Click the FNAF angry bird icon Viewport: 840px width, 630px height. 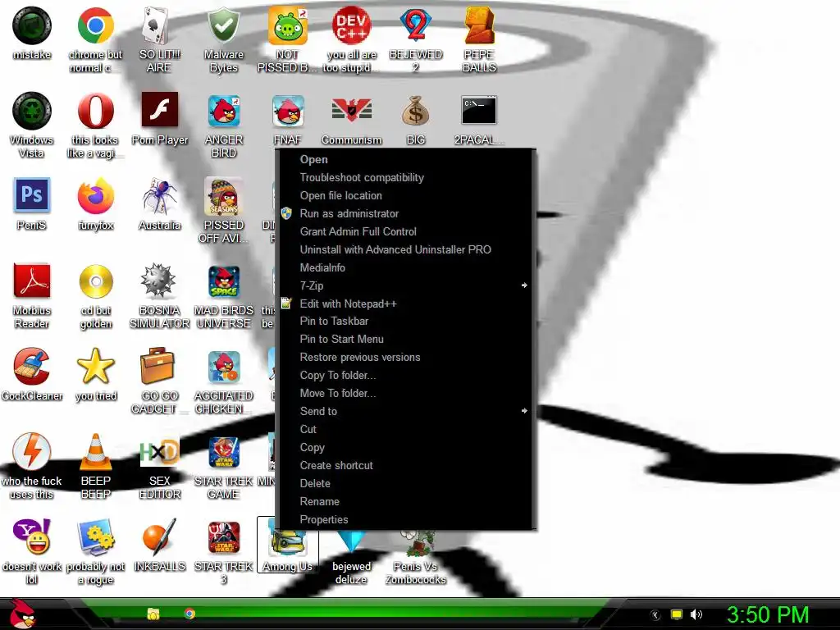tap(288, 111)
